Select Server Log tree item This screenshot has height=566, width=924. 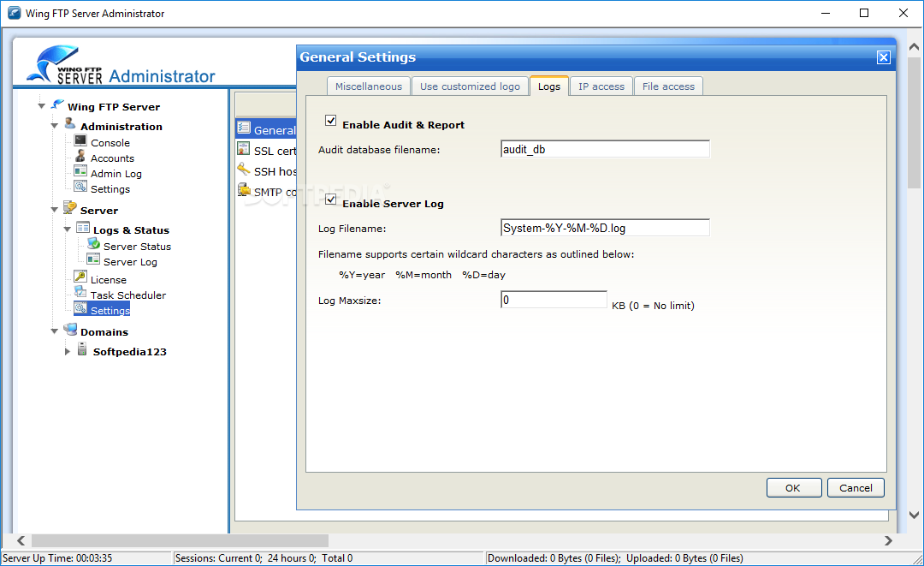click(130, 262)
